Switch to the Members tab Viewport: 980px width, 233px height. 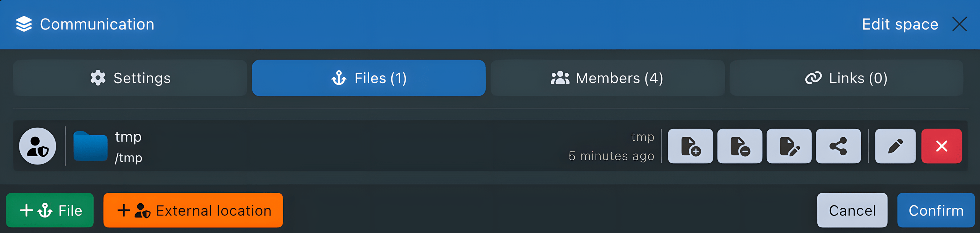point(607,78)
